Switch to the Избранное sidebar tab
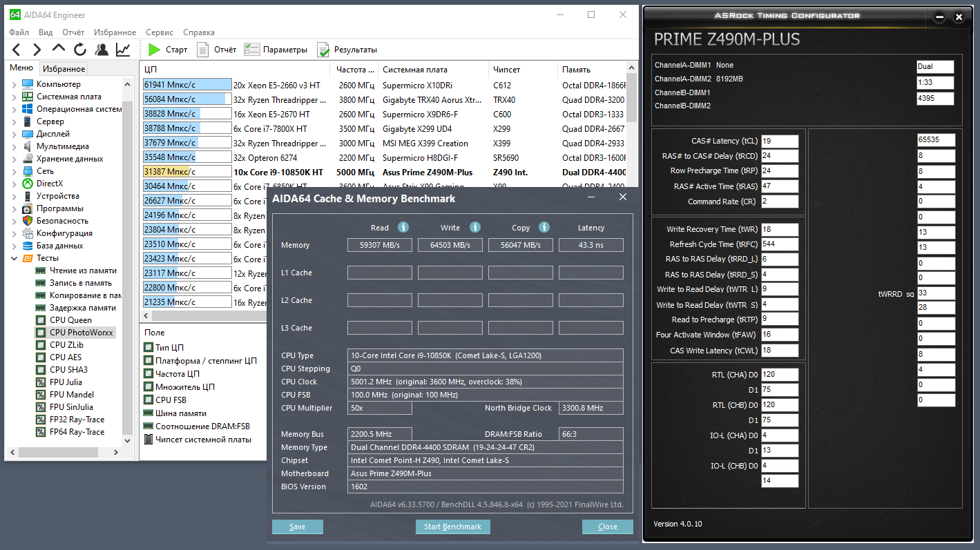The height and width of the screenshot is (550, 980). pos(64,69)
